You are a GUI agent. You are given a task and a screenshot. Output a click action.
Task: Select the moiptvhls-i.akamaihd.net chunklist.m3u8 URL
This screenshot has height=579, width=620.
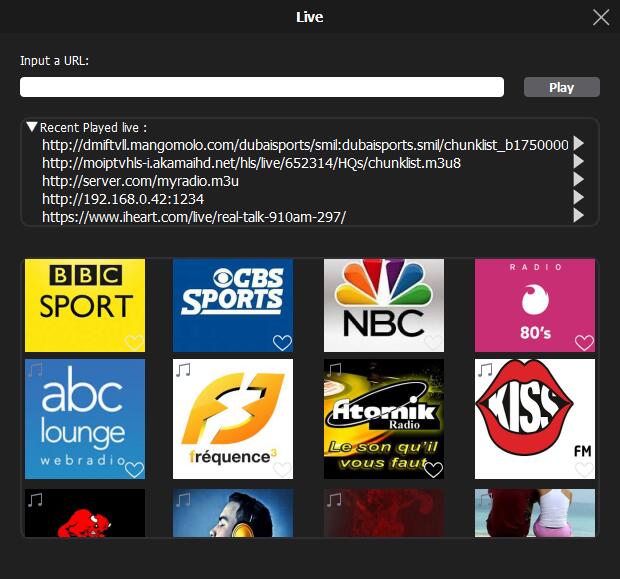pyautogui.click(x=251, y=163)
